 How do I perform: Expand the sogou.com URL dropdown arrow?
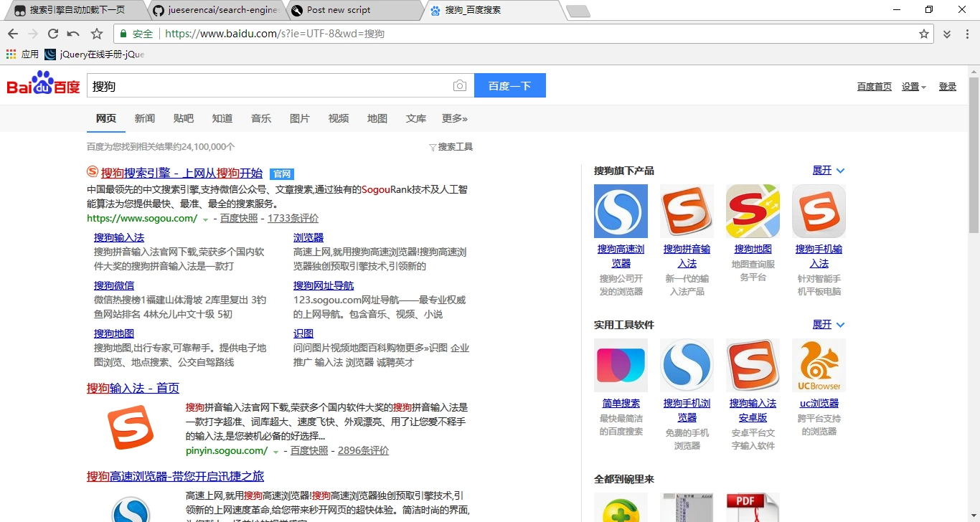click(205, 219)
